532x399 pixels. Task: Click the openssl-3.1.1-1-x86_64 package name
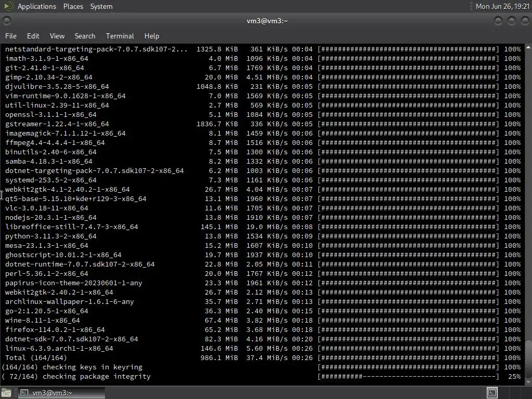point(50,115)
